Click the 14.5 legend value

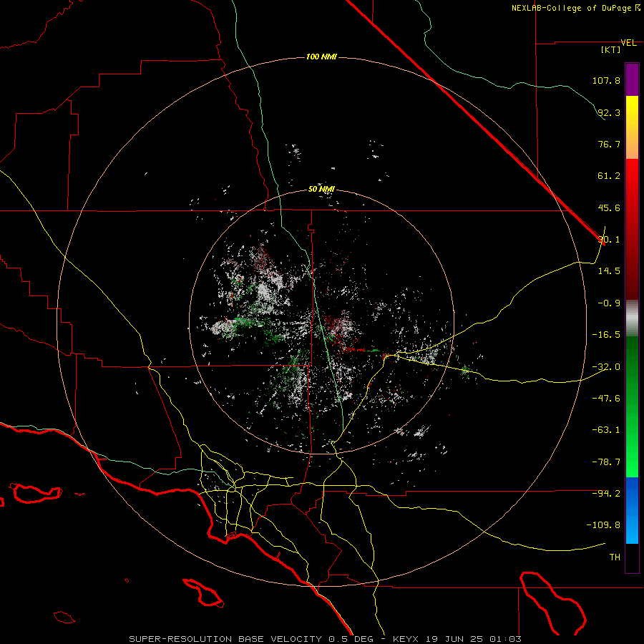pos(609,271)
